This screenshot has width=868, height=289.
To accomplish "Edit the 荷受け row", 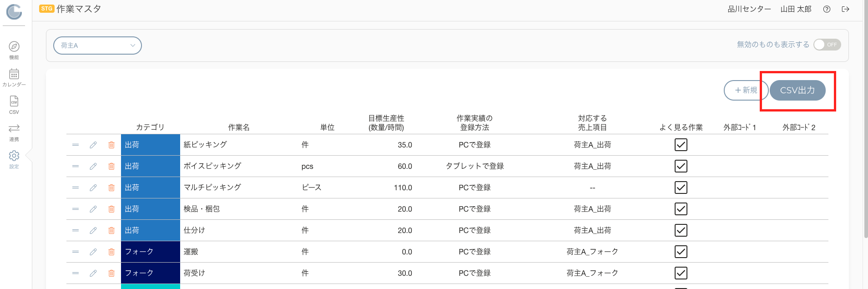I will (93, 273).
